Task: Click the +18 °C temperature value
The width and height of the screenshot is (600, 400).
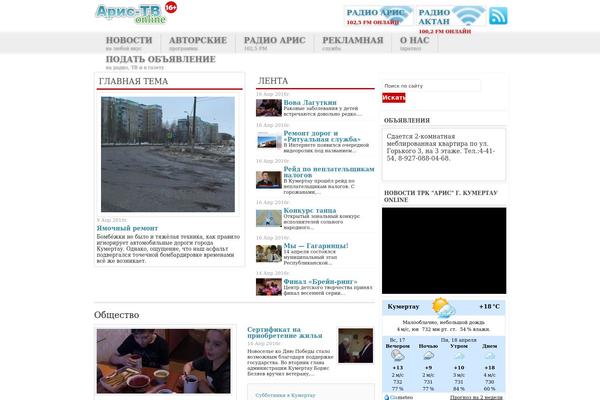Action: point(489,307)
